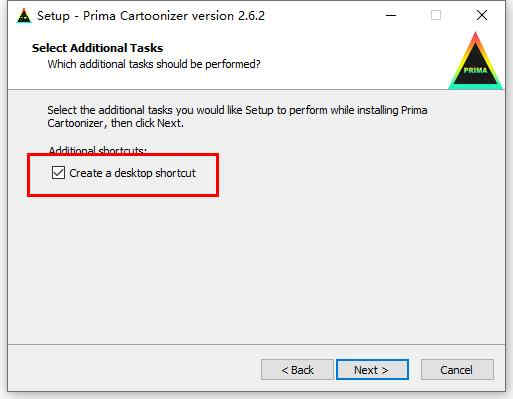513x399 pixels.
Task: Untick the desktop shortcut checkbox box
Action: coord(58,173)
